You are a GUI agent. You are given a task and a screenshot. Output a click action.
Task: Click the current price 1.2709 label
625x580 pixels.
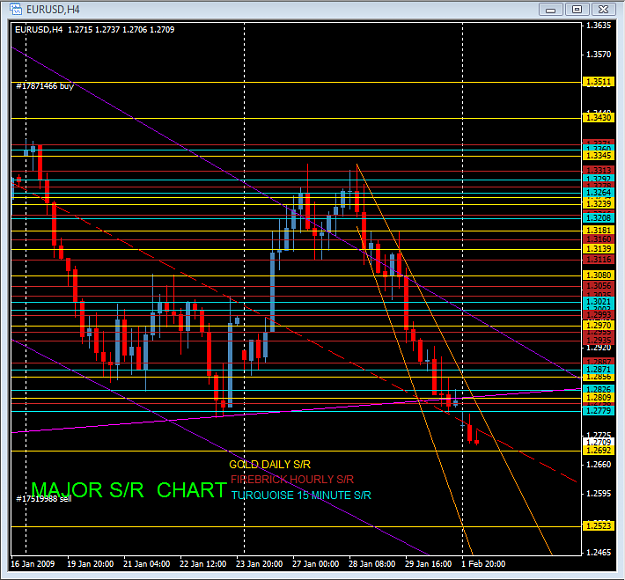point(598,442)
